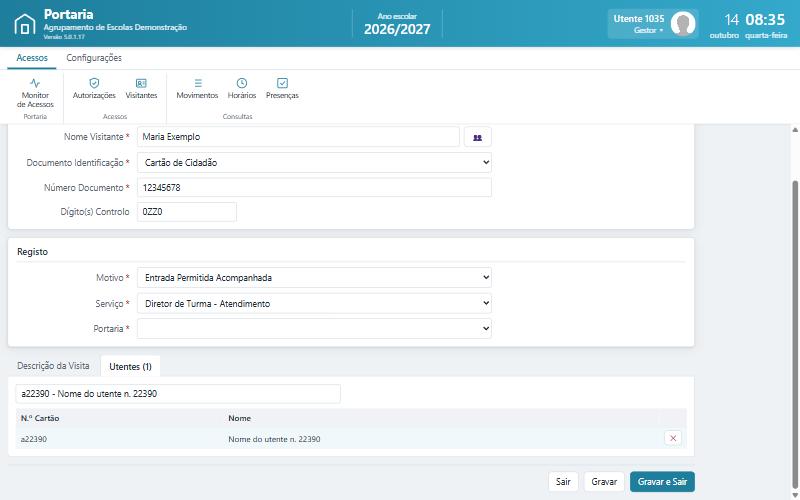Open the Motivo dropdown
Screen dimensions: 800x500
click(x=314, y=278)
